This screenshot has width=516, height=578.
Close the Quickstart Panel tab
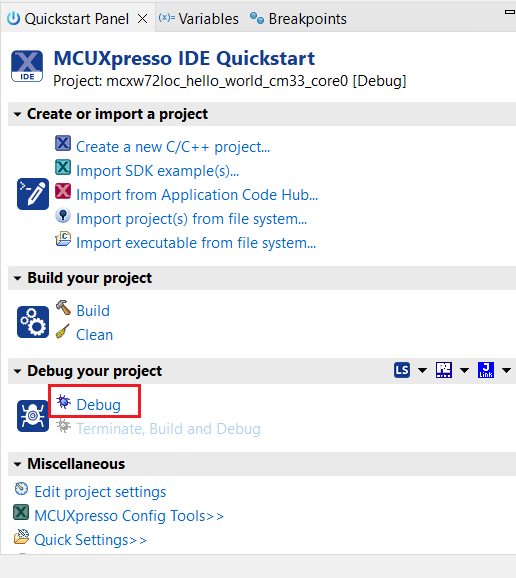(143, 18)
